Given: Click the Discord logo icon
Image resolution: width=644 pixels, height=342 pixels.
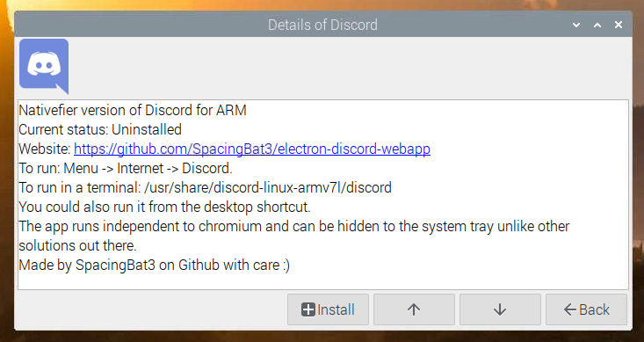Looking at the screenshot, I should pyautogui.click(x=44, y=66).
